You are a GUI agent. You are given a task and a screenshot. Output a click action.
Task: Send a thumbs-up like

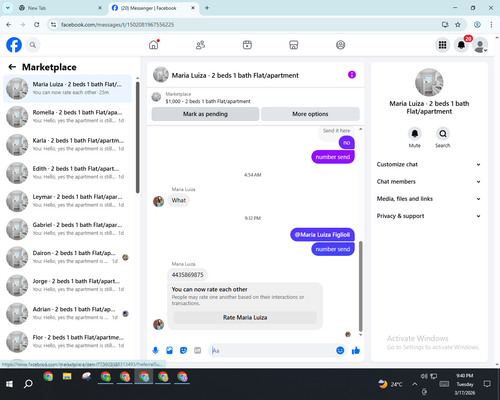pyautogui.click(x=356, y=350)
